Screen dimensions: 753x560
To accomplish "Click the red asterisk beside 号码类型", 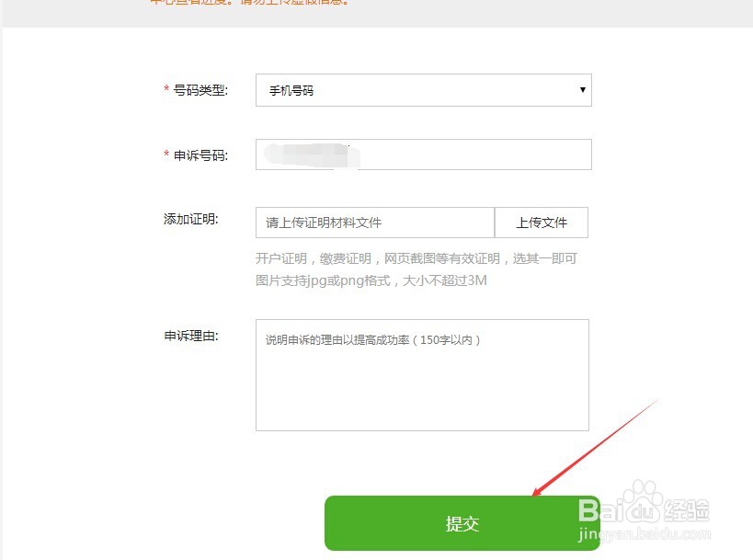I will (166, 89).
